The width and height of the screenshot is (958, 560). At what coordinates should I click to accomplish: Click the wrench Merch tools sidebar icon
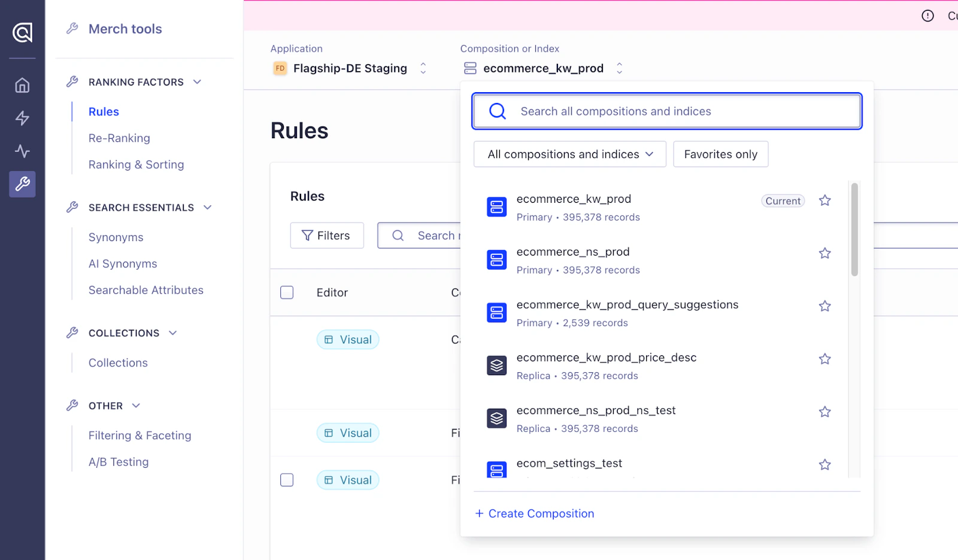point(22,184)
